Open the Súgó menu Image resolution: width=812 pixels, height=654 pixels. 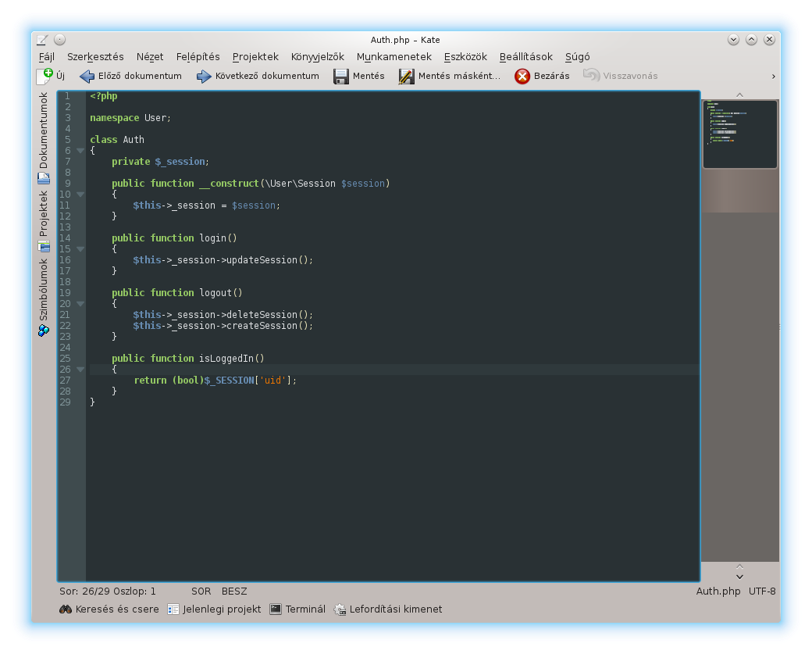coord(577,56)
